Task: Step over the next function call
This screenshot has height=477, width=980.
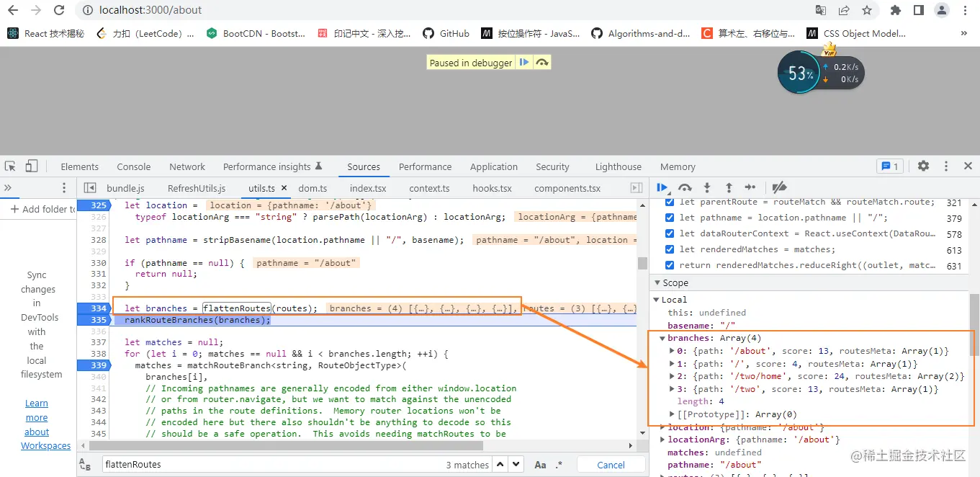Action: [685, 187]
